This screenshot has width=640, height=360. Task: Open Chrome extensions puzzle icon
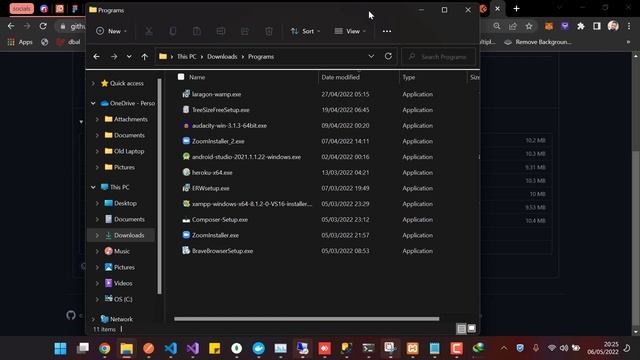[580, 26]
